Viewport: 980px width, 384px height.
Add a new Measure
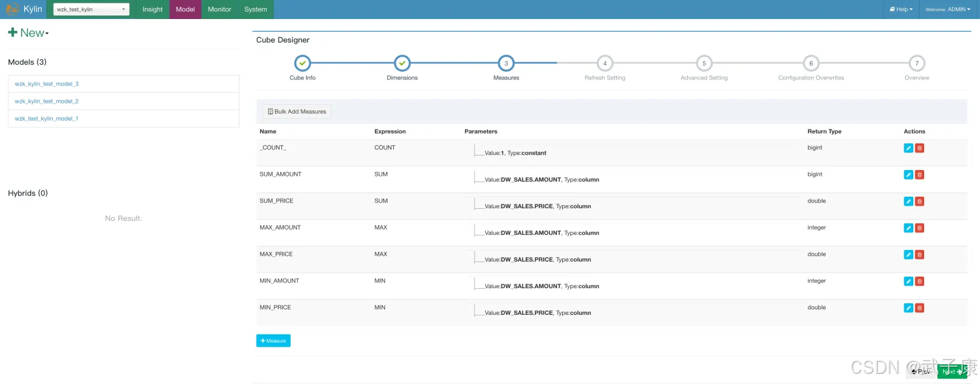(x=273, y=341)
